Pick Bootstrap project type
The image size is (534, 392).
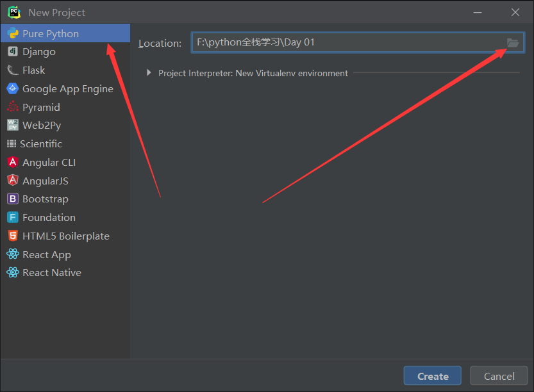click(65, 199)
